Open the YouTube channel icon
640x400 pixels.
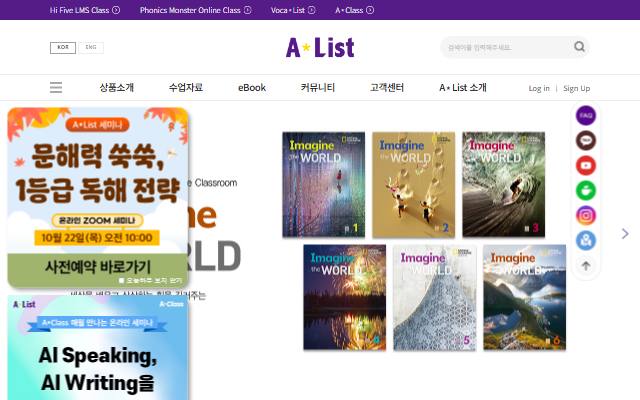(x=586, y=165)
